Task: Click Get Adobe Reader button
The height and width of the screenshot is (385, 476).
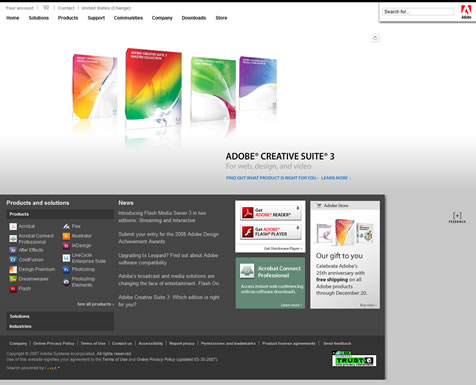Action: 271,213
